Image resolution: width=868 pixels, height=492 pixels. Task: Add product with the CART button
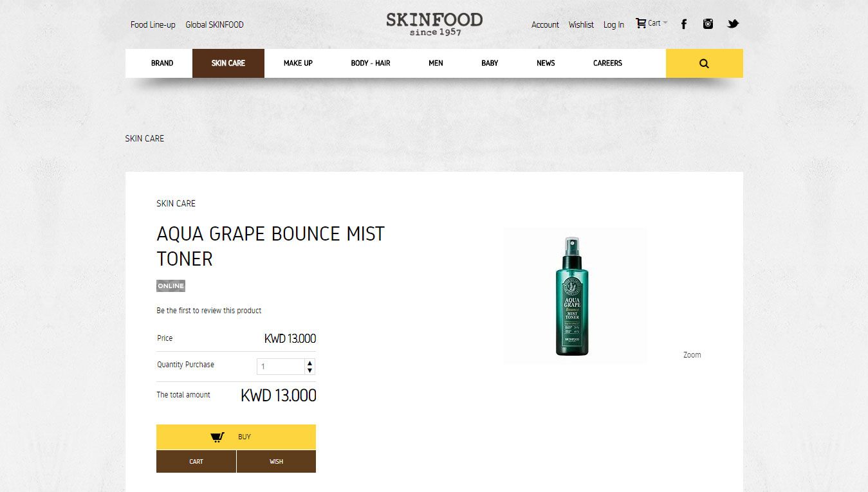(196, 461)
